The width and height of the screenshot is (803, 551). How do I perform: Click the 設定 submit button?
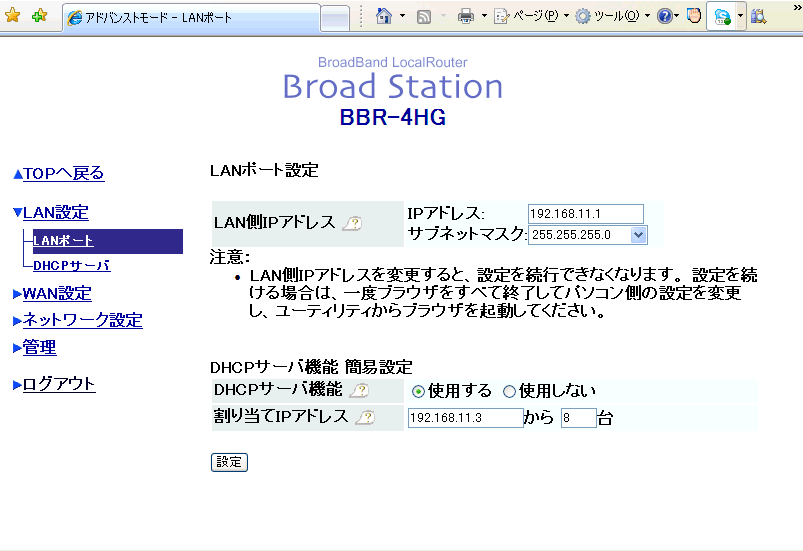click(229, 462)
